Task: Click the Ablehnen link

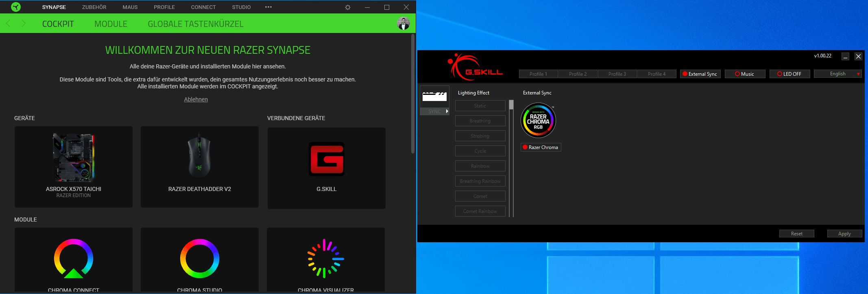Action: click(196, 99)
